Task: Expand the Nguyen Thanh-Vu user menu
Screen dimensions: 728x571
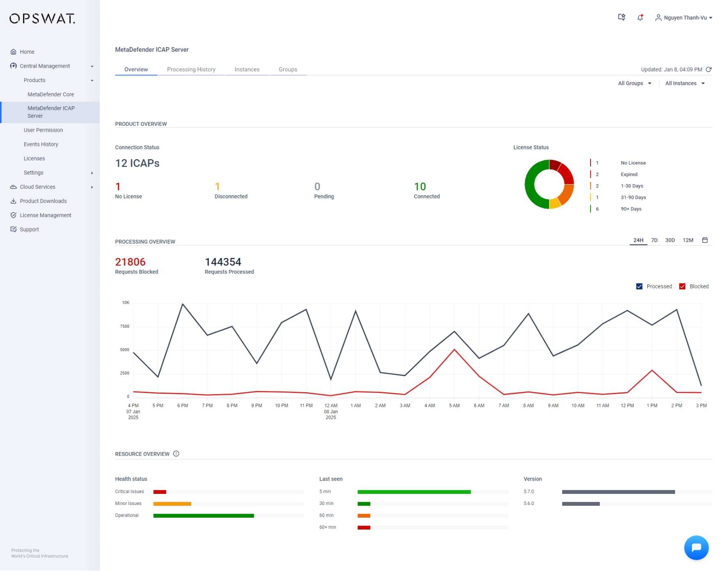Action: click(x=685, y=18)
